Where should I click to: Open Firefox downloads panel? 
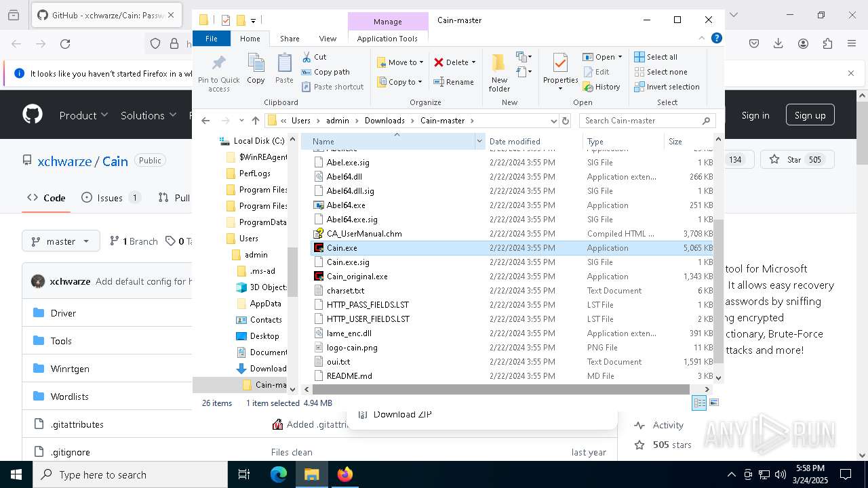coord(778,43)
